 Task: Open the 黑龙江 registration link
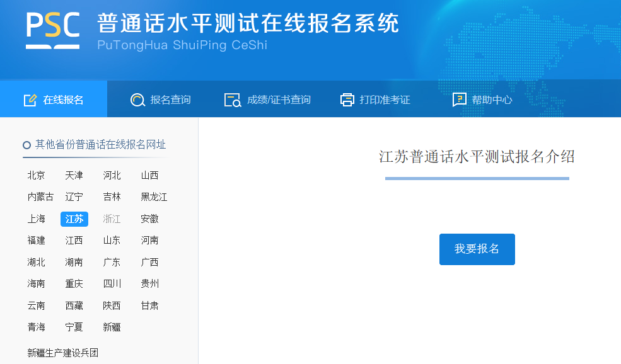point(154,197)
